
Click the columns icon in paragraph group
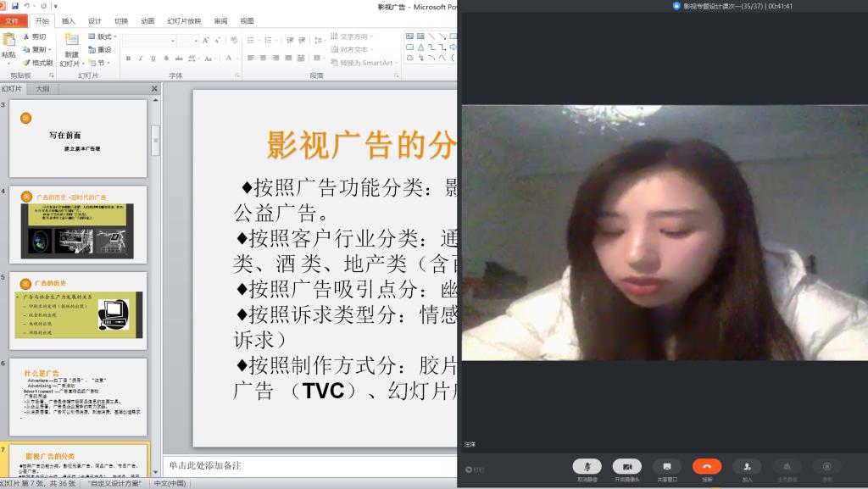pos(317,58)
